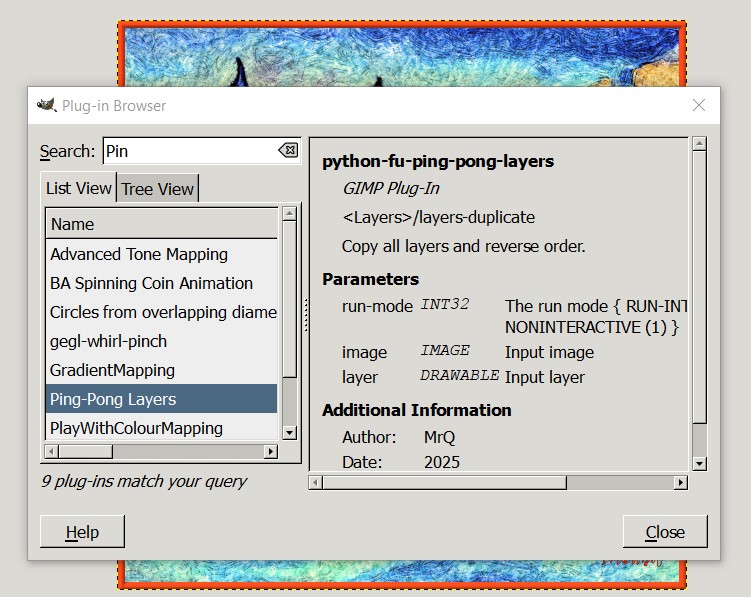Viewport: 751px width, 597px height.
Task: Click the Close button
Action: (x=665, y=532)
